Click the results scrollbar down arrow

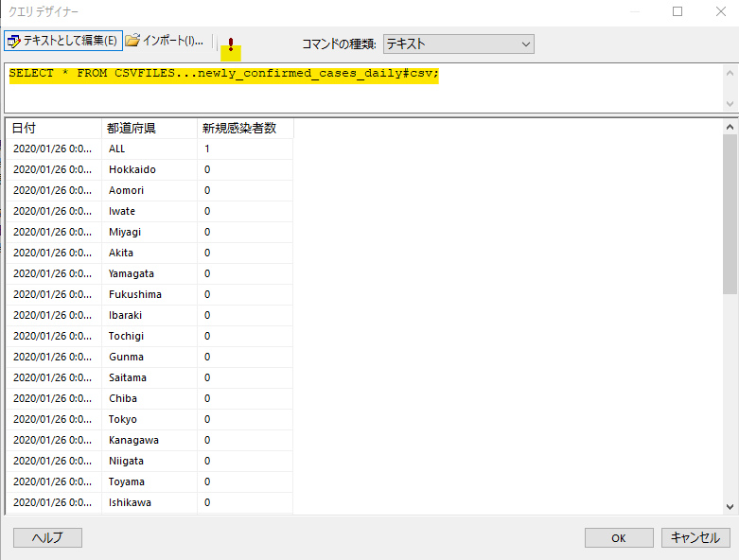(x=730, y=507)
